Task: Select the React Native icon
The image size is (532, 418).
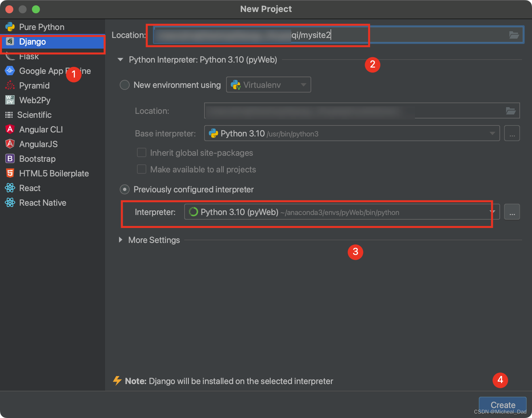Action: [x=10, y=202]
